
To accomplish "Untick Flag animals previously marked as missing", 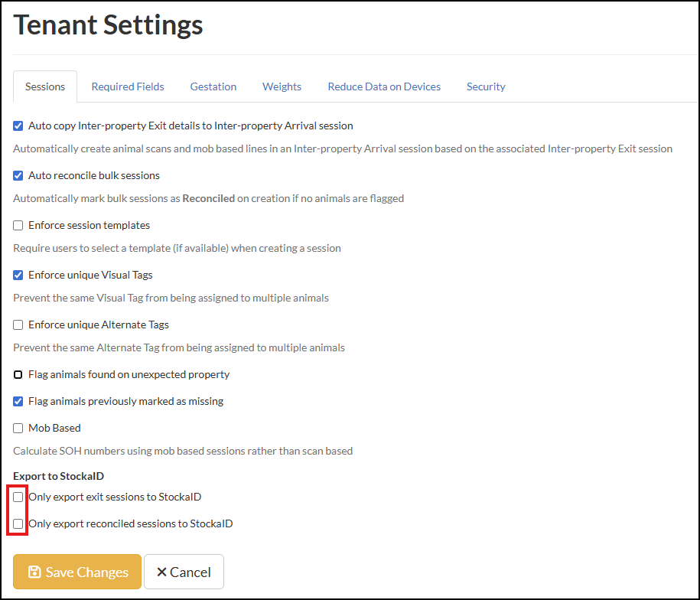I will [x=18, y=401].
